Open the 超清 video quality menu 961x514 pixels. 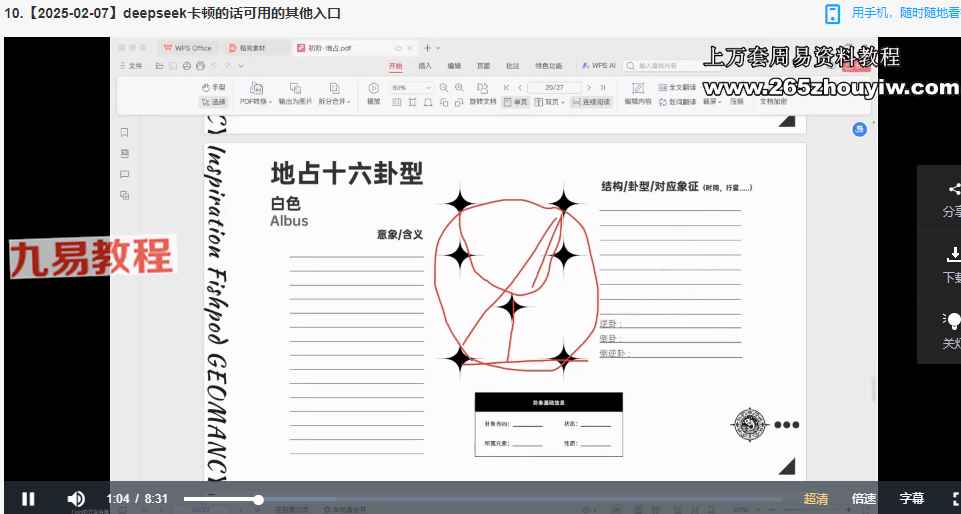[x=815, y=498]
